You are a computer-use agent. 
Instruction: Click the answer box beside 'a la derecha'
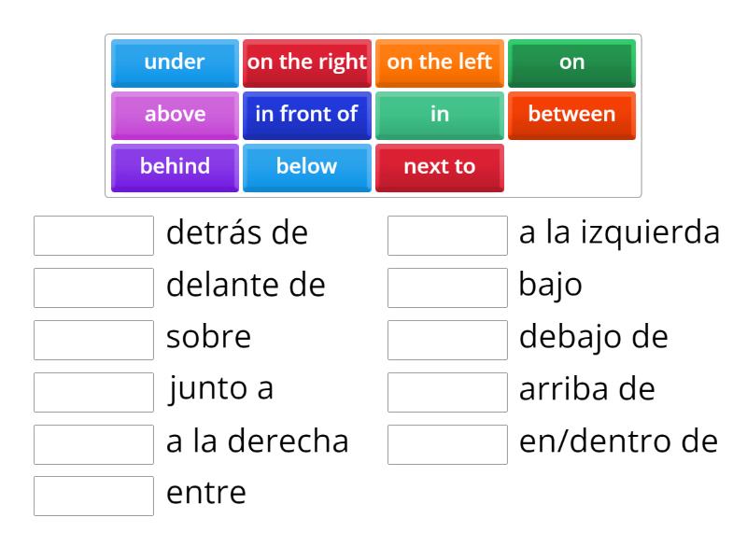[x=92, y=444]
